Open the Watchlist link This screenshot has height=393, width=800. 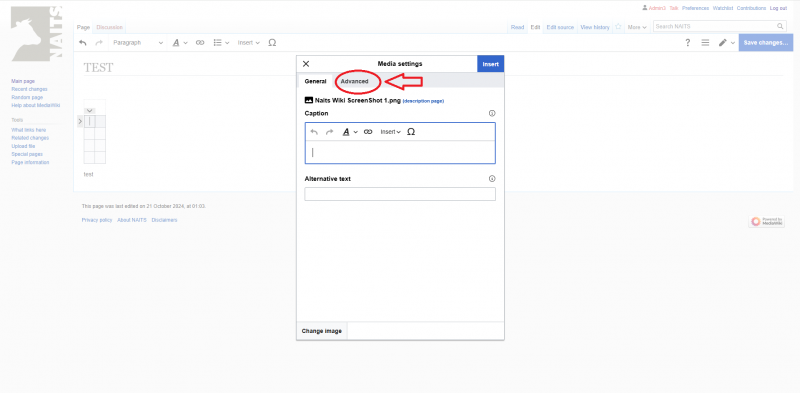click(723, 8)
